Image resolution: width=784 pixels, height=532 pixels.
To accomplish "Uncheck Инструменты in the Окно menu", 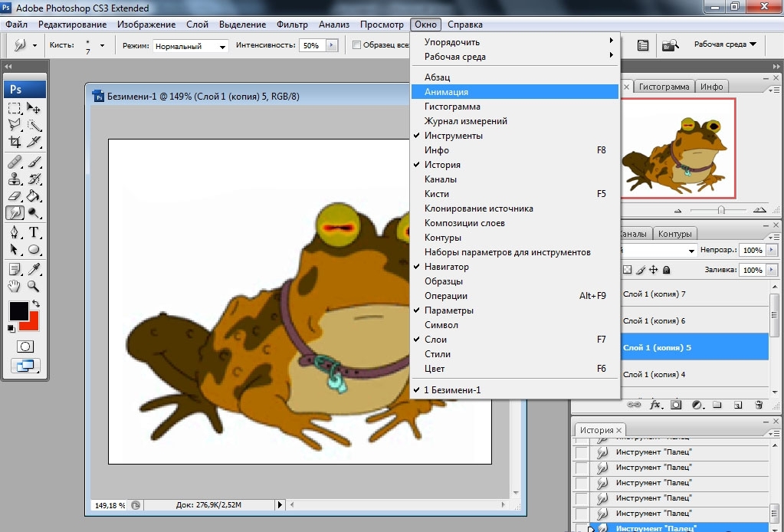I will (514, 136).
